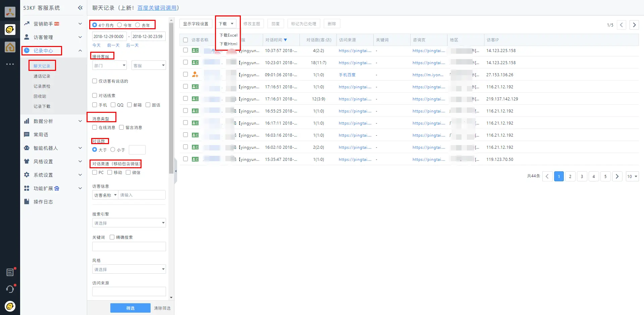Check the 微信 channel checkbox
The image size is (644, 315).
pyautogui.click(x=128, y=172)
